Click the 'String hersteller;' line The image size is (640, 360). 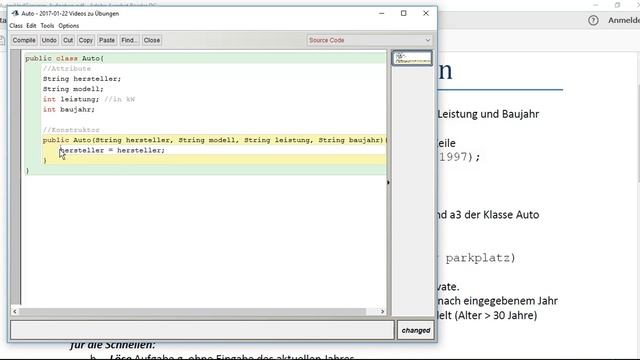pyautogui.click(x=82, y=79)
